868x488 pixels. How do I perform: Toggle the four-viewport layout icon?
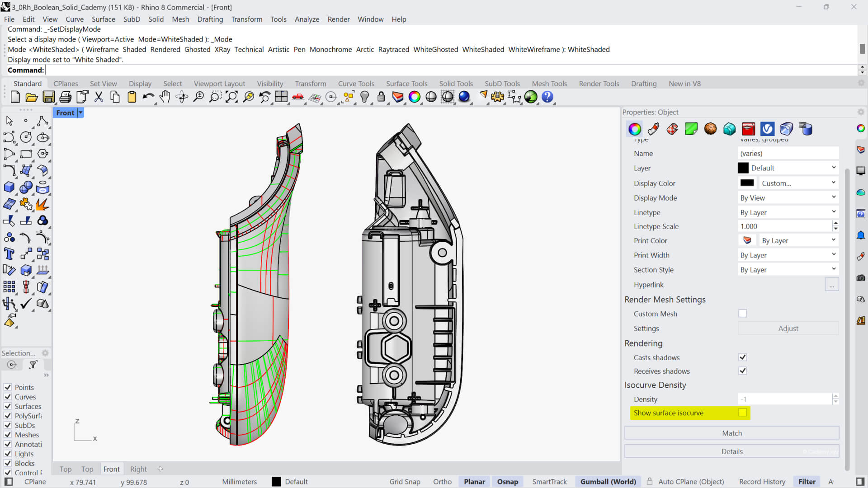click(281, 97)
